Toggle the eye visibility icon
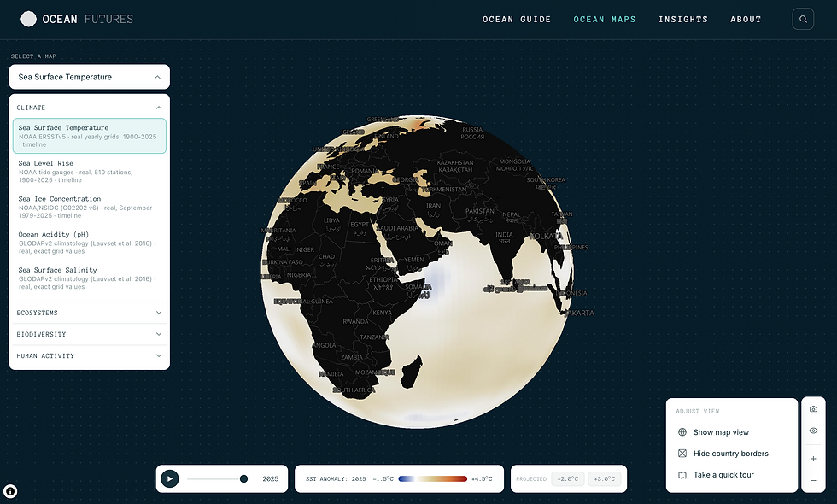Image resolution: width=837 pixels, height=504 pixels. pyautogui.click(x=813, y=431)
